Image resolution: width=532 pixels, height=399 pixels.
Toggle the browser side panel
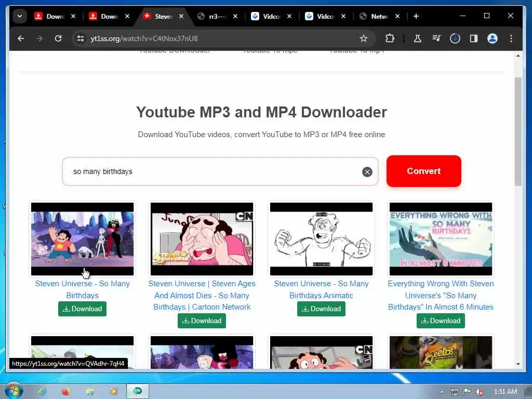pyautogui.click(x=474, y=38)
